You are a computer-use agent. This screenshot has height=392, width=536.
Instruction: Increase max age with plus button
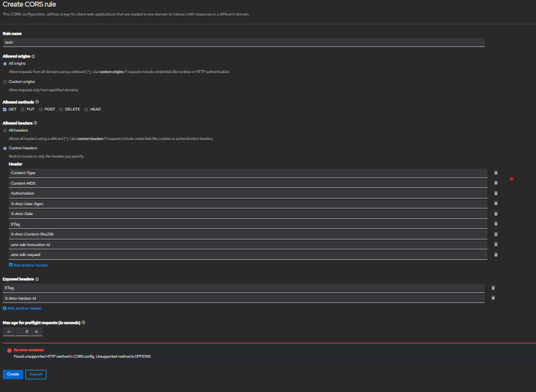pos(36,332)
